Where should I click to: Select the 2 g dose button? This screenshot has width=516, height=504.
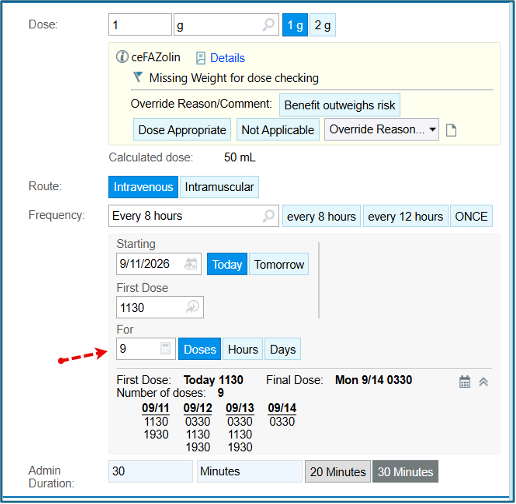pyautogui.click(x=322, y=25)
